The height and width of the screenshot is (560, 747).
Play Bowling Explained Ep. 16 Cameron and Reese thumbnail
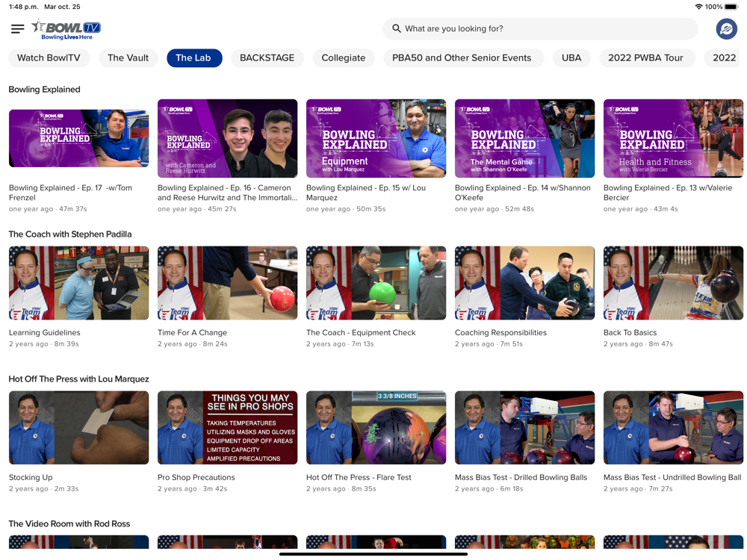227,138
